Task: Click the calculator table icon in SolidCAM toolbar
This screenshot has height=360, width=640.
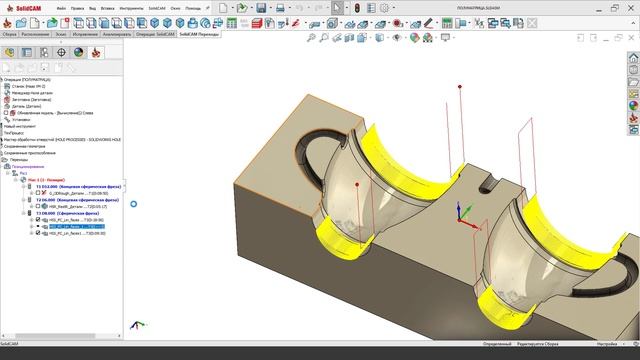Action: (x=232, y=23)
